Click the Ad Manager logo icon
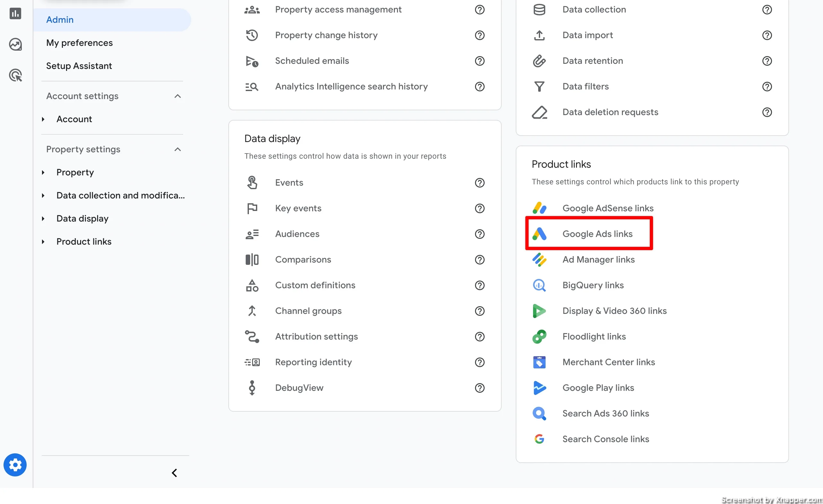 pos(539,260)
